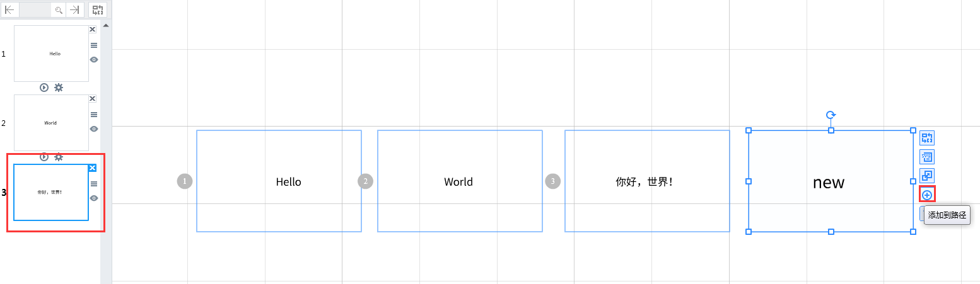Select the Hello slide thumbnail
The height and width of the screenshot is (284, 980).
[51, 54]
